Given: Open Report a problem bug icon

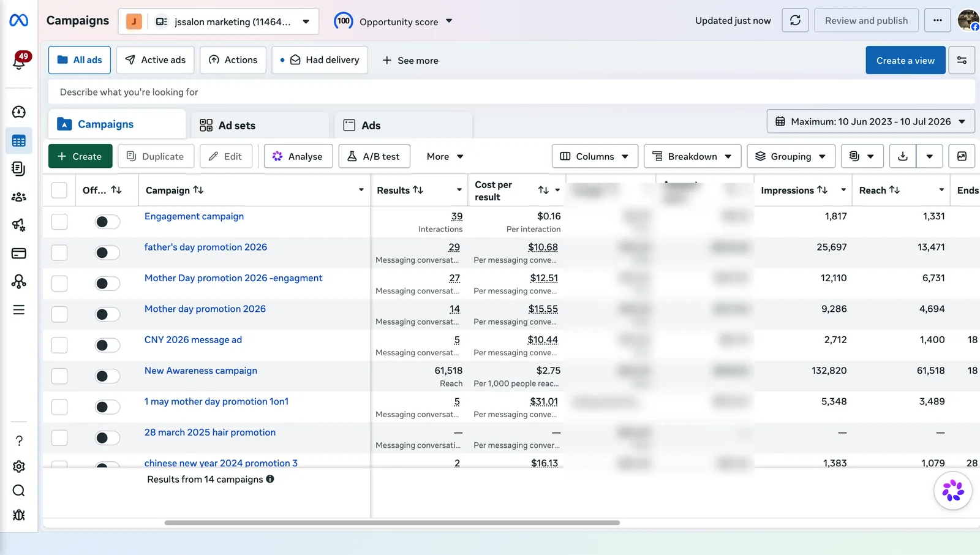Looking at the screenshot, I should point(19,515).
